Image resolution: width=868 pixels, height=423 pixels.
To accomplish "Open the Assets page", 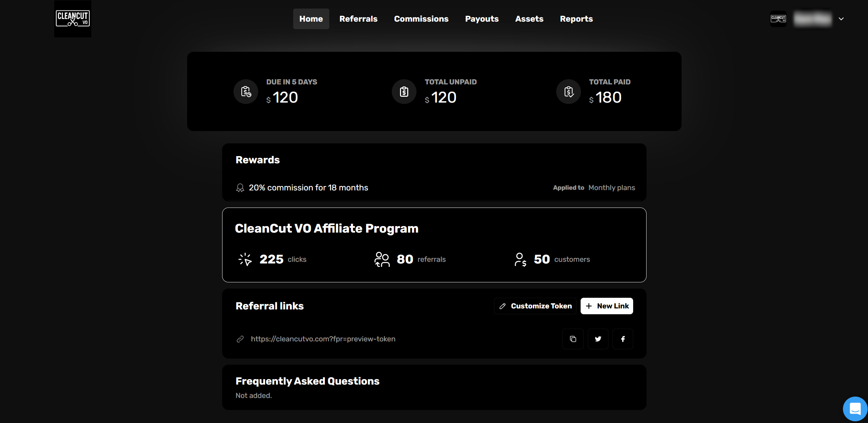I will tap(529, 19).
